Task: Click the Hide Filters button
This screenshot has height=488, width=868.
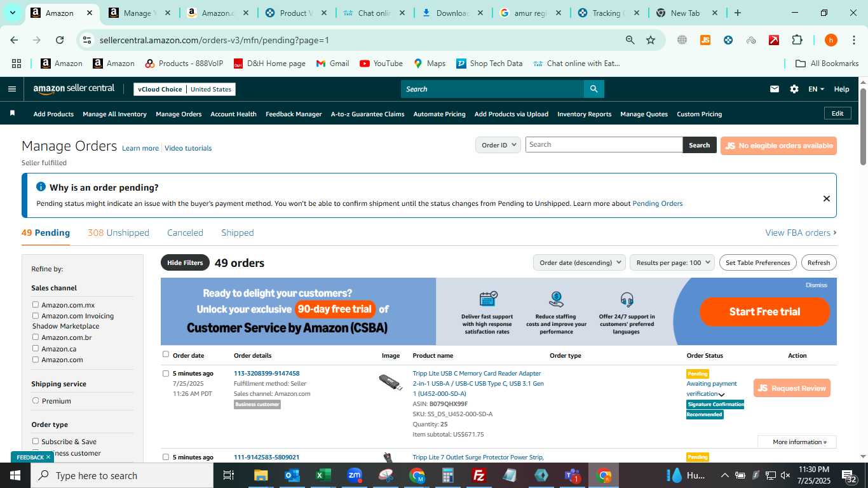Action: point(185,262)
